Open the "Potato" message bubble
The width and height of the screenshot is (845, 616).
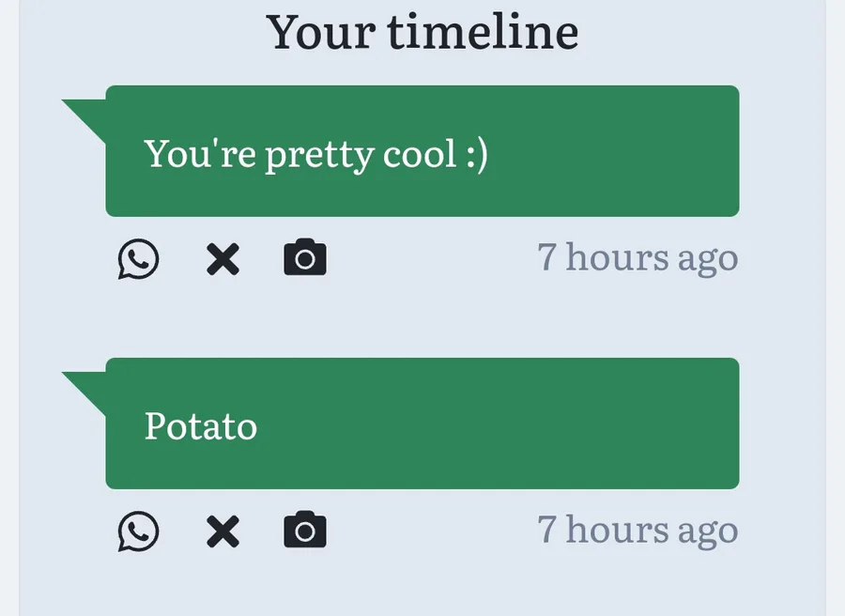[x=422, y=423]
